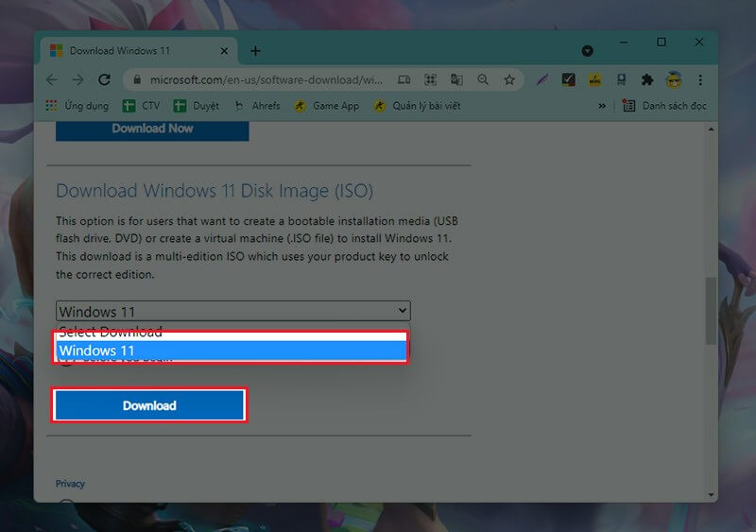Open the Privacy link in footer
The width and height of the screenshot is (756, 532).
click(x=70, y=484)
